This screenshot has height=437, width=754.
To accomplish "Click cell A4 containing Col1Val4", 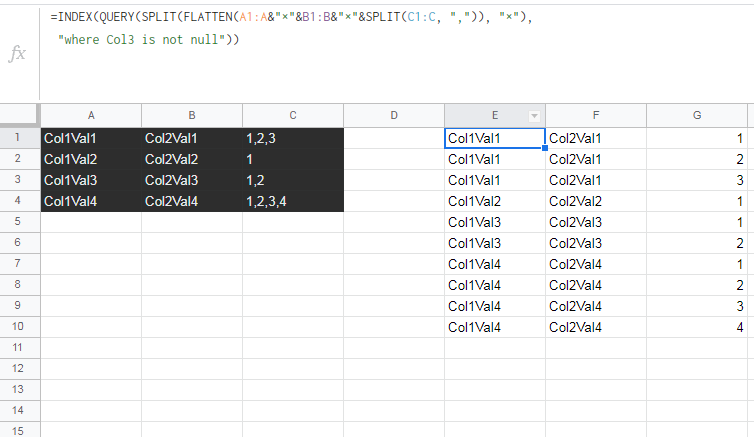I will (91, 201).
